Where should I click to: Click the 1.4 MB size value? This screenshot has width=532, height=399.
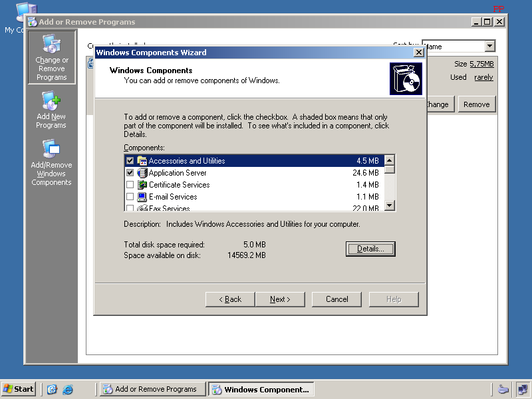point(368,185)
